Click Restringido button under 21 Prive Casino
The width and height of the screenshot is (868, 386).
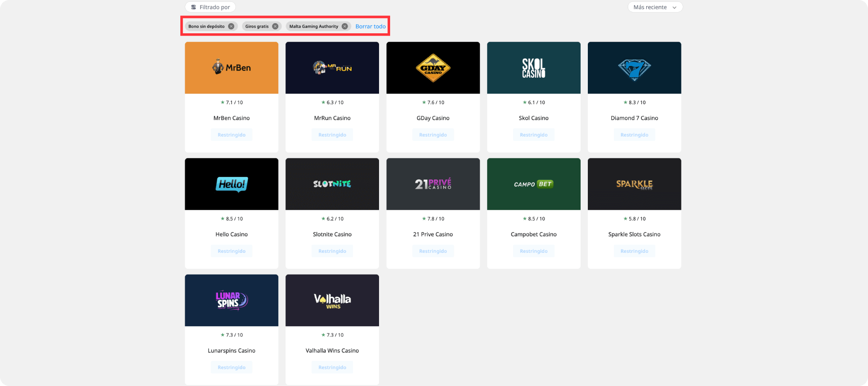433,251
